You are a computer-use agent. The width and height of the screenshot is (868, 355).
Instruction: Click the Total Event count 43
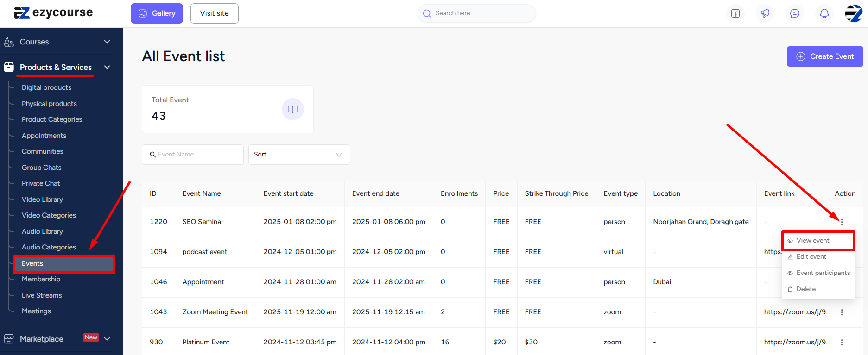[x=158, y=116]
